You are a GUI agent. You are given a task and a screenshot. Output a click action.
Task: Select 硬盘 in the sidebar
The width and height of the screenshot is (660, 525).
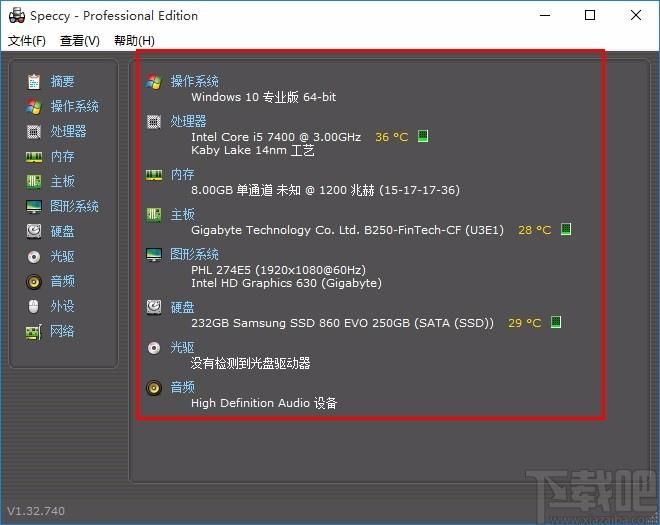[x=62, y=231]
